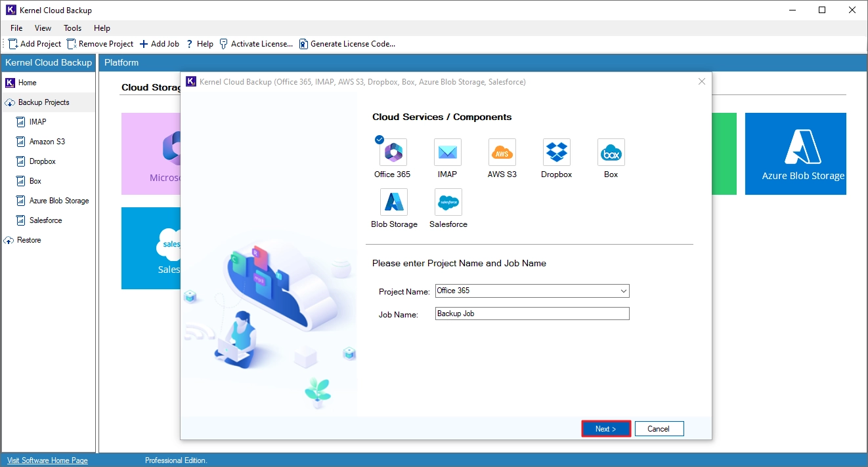868x467 pixels.
Task: Select the Office 365 service icon
Action: click(393, 152)
